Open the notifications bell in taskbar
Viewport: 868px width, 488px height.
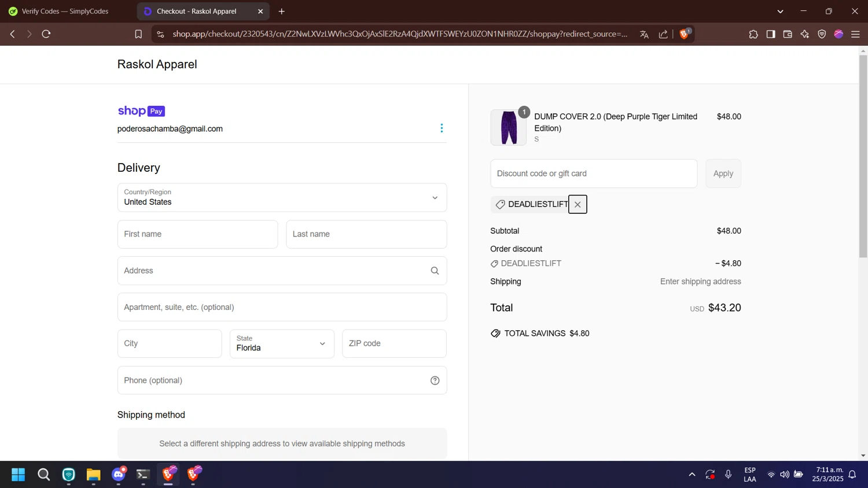pyautogui.click(x=852, y=475)
